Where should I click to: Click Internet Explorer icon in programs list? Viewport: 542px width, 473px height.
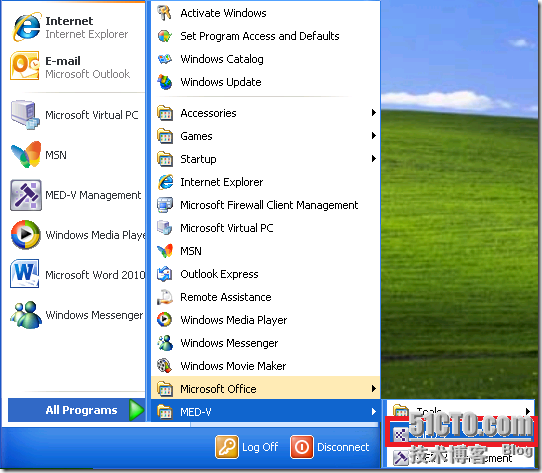[x=165, y=182]
